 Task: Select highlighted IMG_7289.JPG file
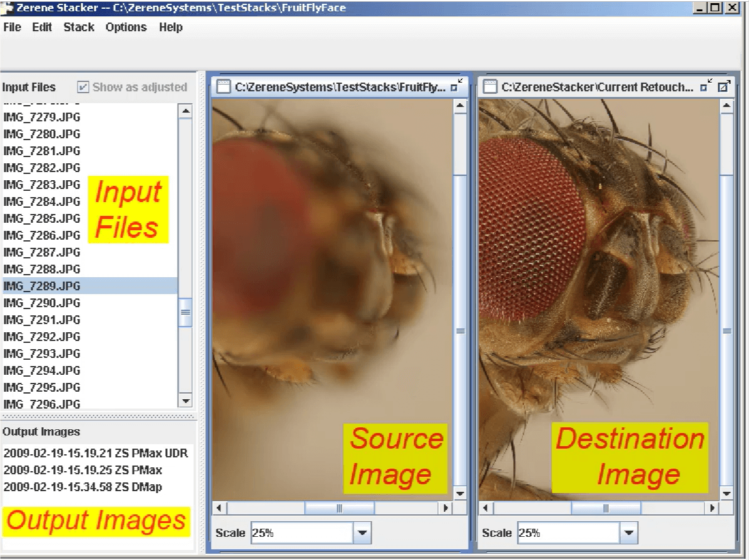point(90,286)
